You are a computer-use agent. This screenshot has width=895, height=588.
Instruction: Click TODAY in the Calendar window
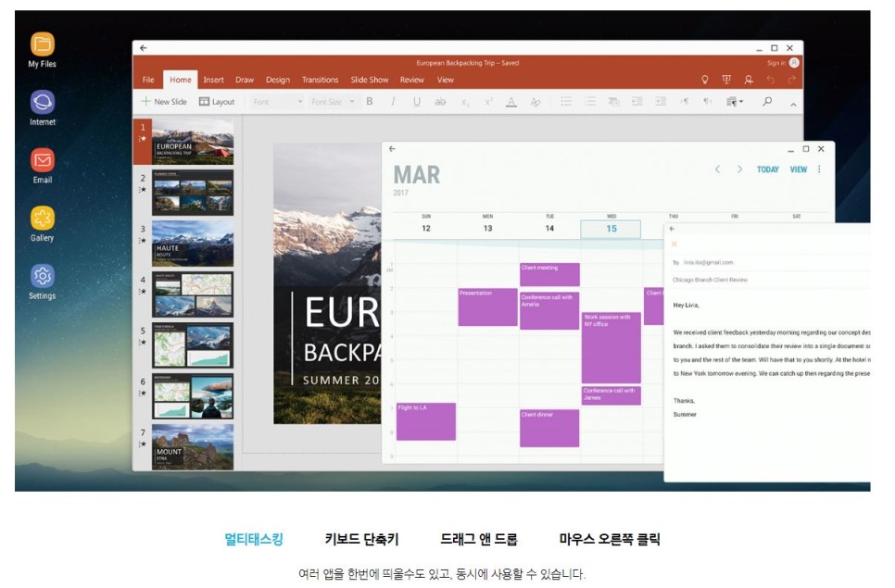click(768, 169)
